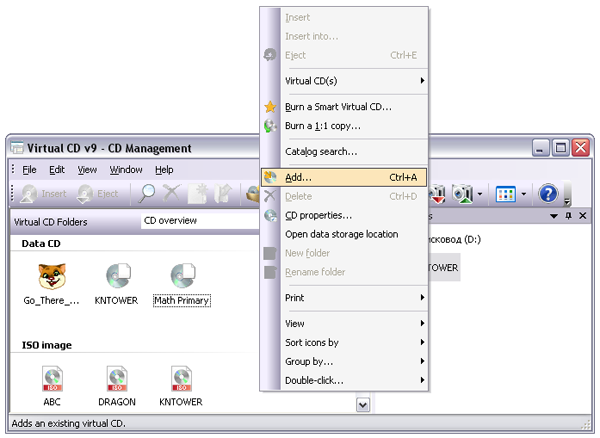
Task: Select the KNTOWER data CD icon
Action: pyautogui.click(x=116, y=284)
